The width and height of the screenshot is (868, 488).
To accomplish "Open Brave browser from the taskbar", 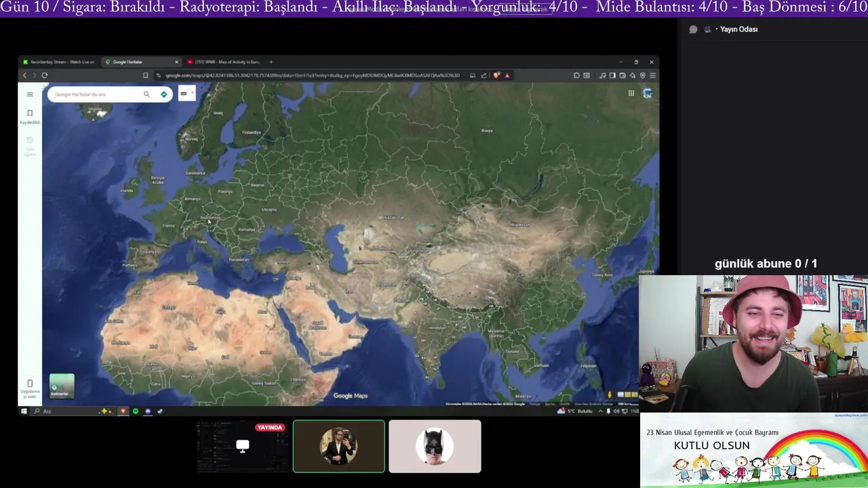I will point(123,411).
